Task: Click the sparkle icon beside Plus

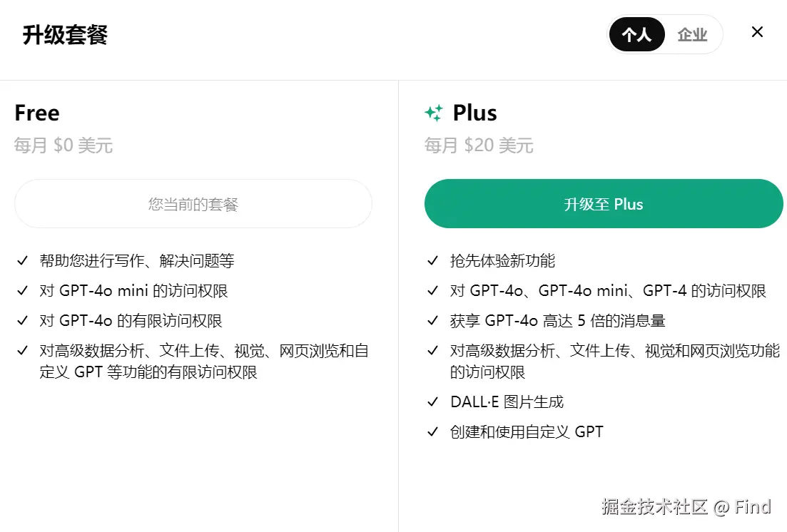Action: click(x=434, y=113)
